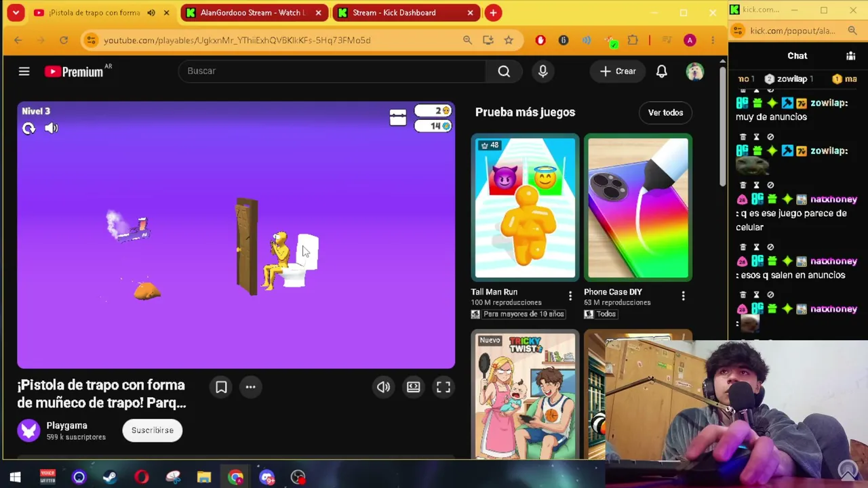Open File Explorer from the taskbar
The height and width of the screenshot is (488, 868).
204,477
